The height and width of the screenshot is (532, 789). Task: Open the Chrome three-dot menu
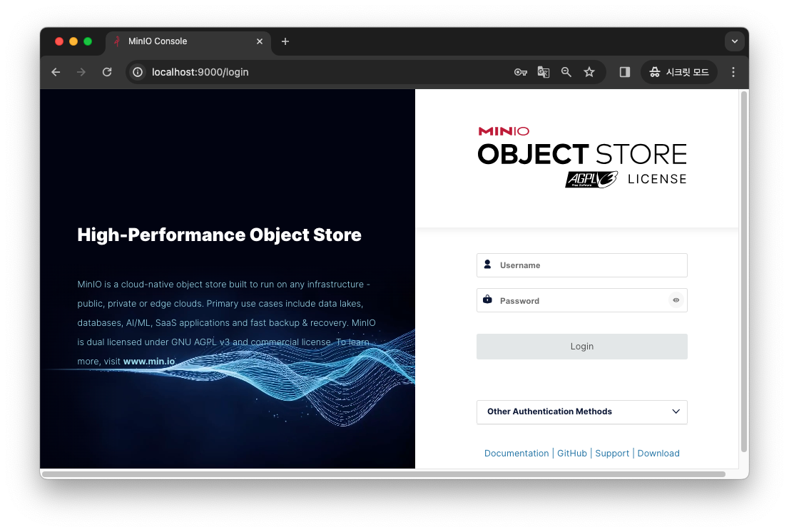click(733, 72)
